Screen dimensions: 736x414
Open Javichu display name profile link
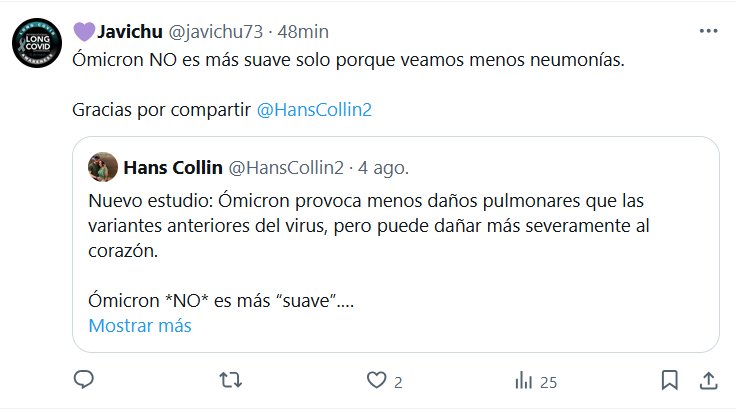[x=132, y=32]
